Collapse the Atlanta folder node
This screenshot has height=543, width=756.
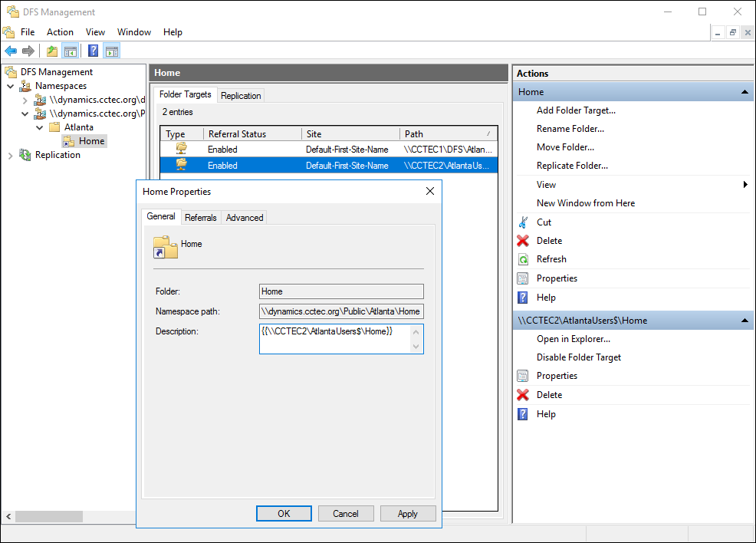39,127
